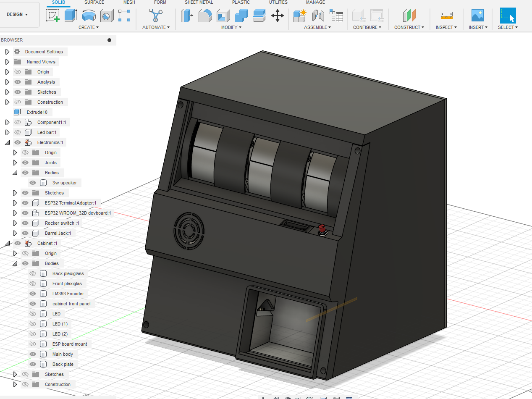Screen dimensions: 532x399
Task: Expand ESP32 Terminal Adapter:1 node
Action: point(15,203)
